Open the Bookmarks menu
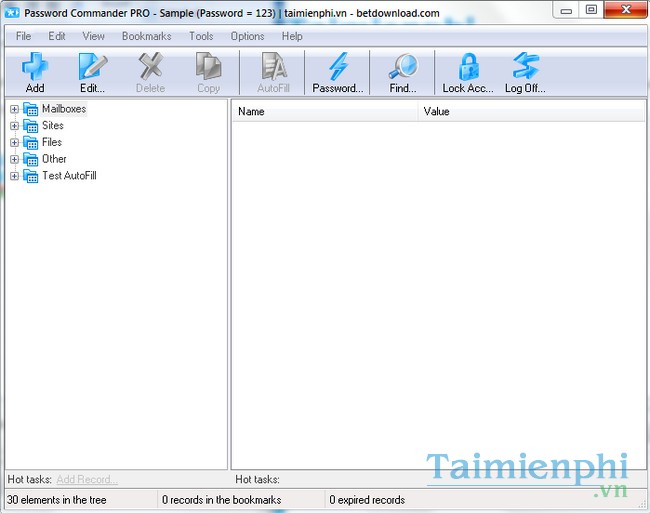650x513 pixels. click(x=146, y=36)
